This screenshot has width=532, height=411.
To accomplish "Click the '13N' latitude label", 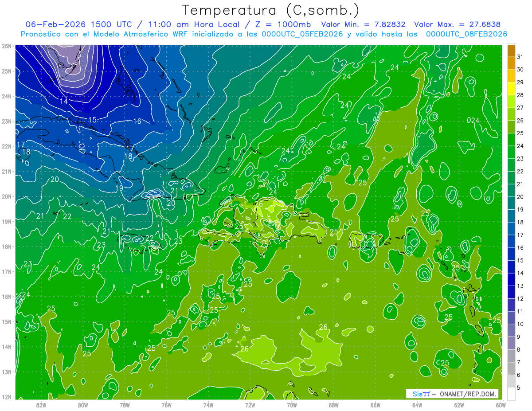I will click(6, 372).
